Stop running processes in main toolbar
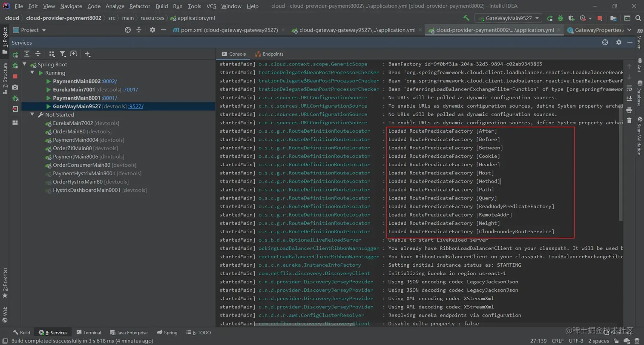Viewport: 644px width, 345px height. point(600,18)
